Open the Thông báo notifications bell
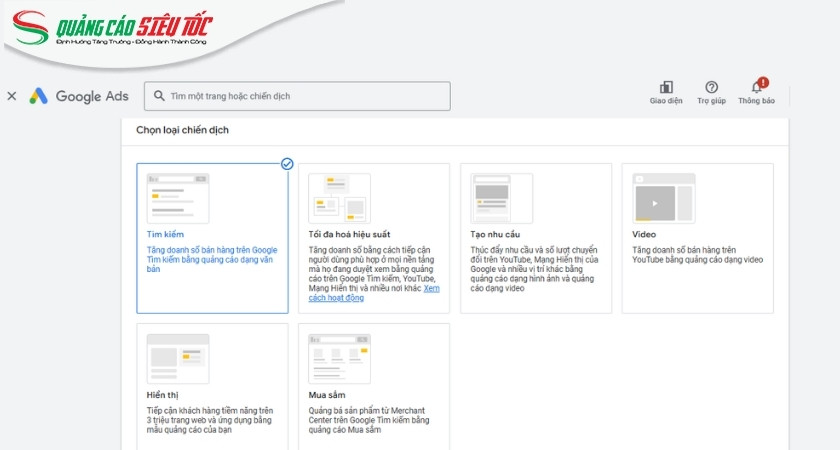The image size is (840, 450). click(x=757, y=88)
